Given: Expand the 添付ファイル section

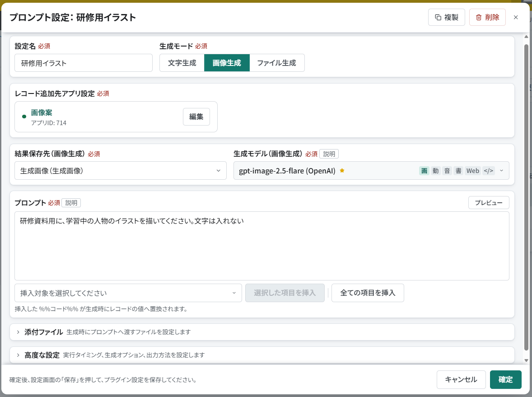Looking at the screenshot, I should click(262, 332).
